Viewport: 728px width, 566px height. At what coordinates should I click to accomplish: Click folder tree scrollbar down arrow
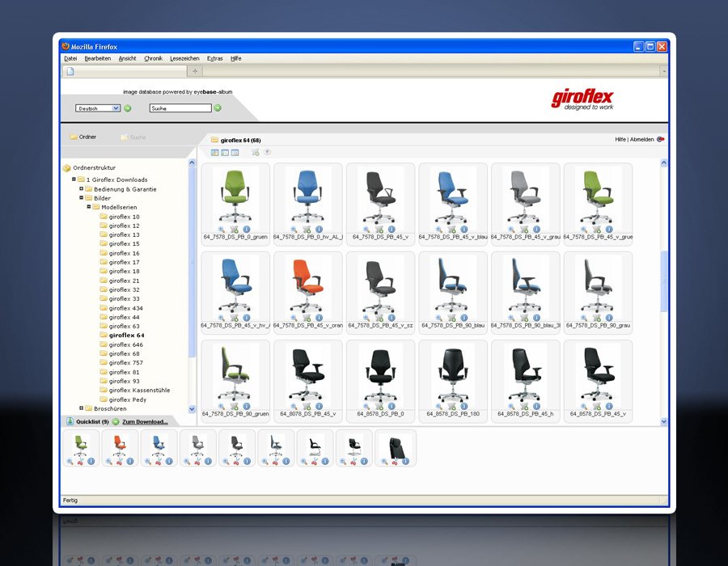[192, 408]
